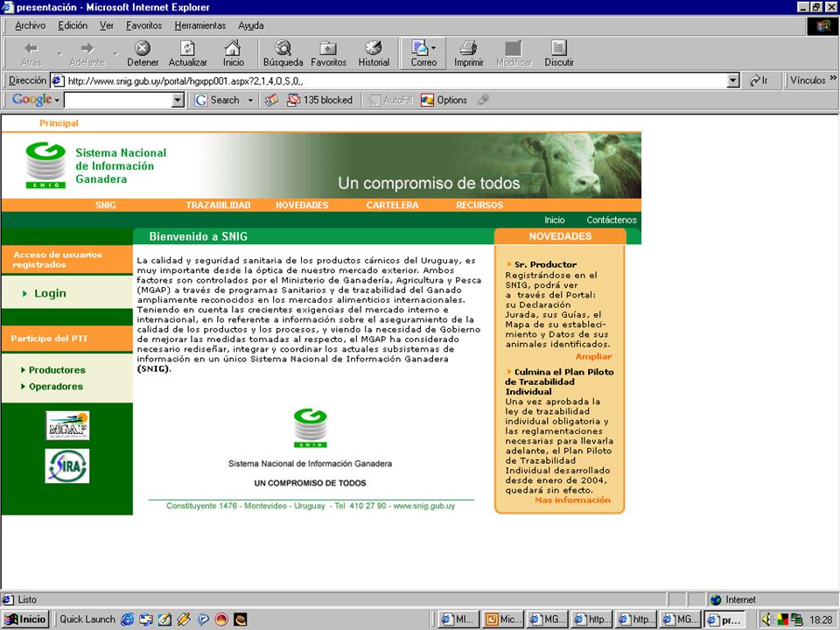
Task: Open the Operadores link
Action: 56,387
